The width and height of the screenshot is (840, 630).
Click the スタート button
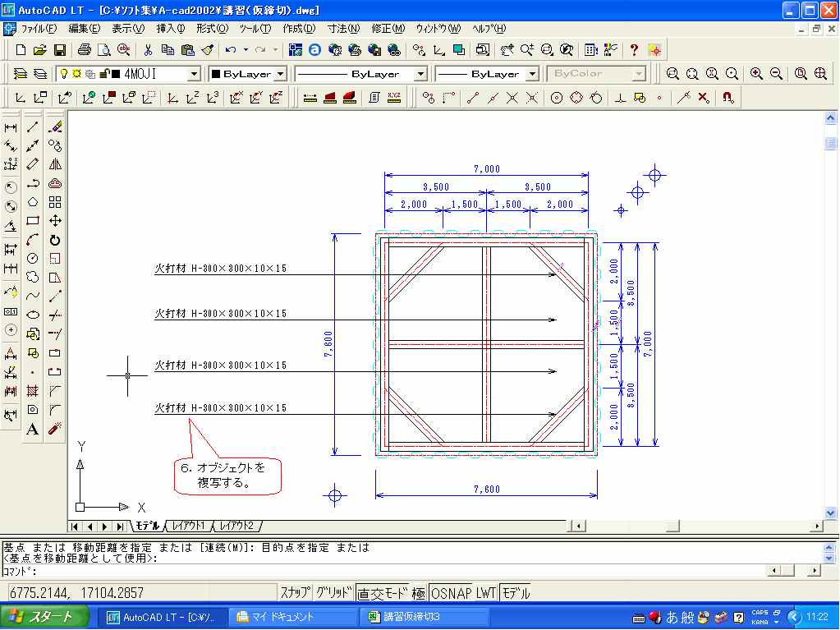pyautogui.click(x=44, y=617)
